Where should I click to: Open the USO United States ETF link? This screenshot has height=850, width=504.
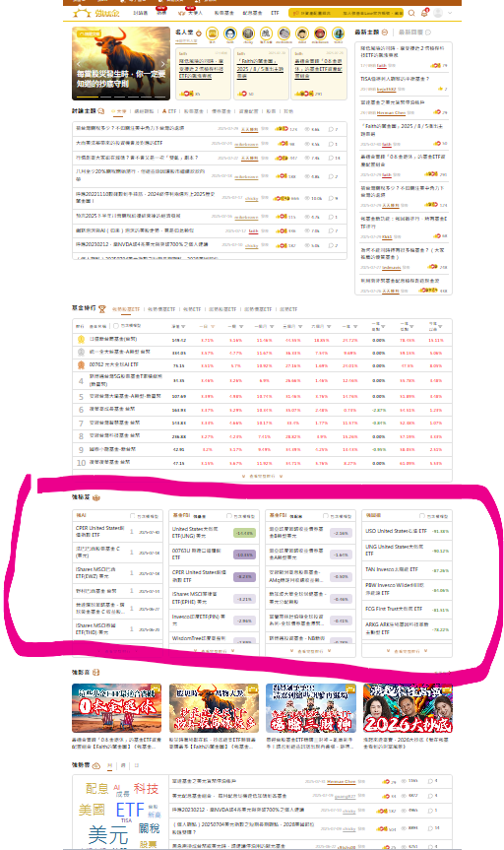396,531
